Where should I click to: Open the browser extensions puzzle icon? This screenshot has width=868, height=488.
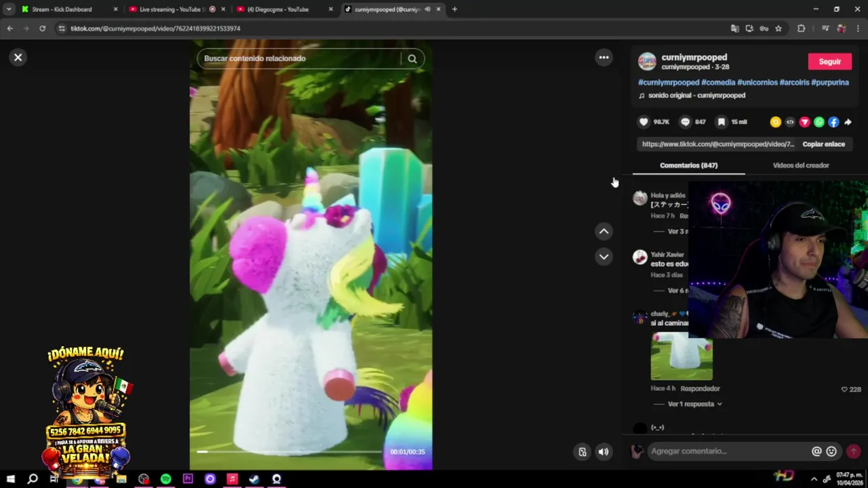[802, 28]
